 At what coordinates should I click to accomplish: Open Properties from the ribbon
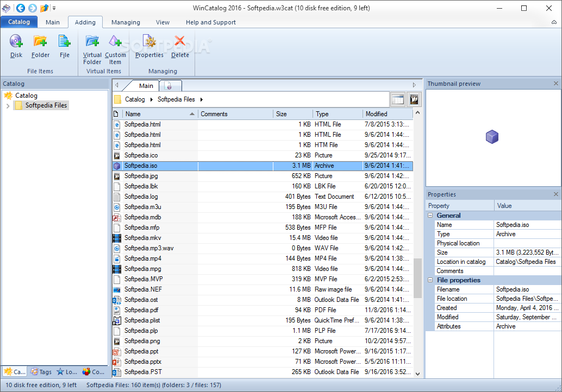pyautogui.click(x=149, y=46)
